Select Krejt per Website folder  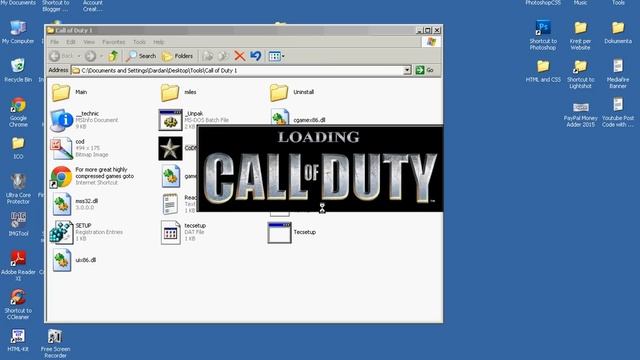[580, 35]
